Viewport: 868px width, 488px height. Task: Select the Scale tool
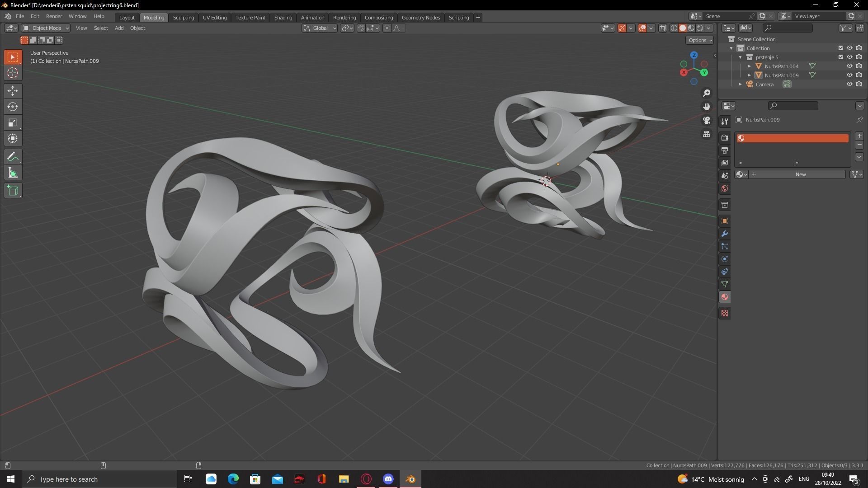pyautogui.click(x=13, y=122)
